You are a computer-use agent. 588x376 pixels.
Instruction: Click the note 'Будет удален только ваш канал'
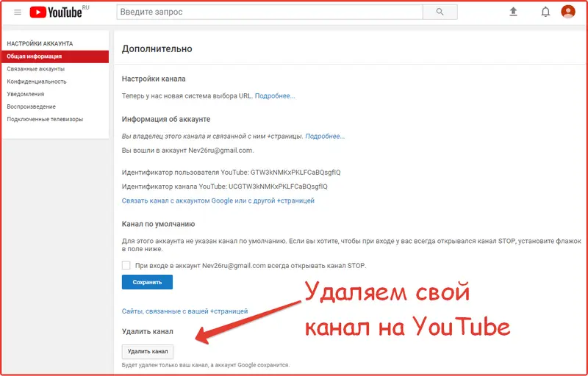tap(206, 365)
